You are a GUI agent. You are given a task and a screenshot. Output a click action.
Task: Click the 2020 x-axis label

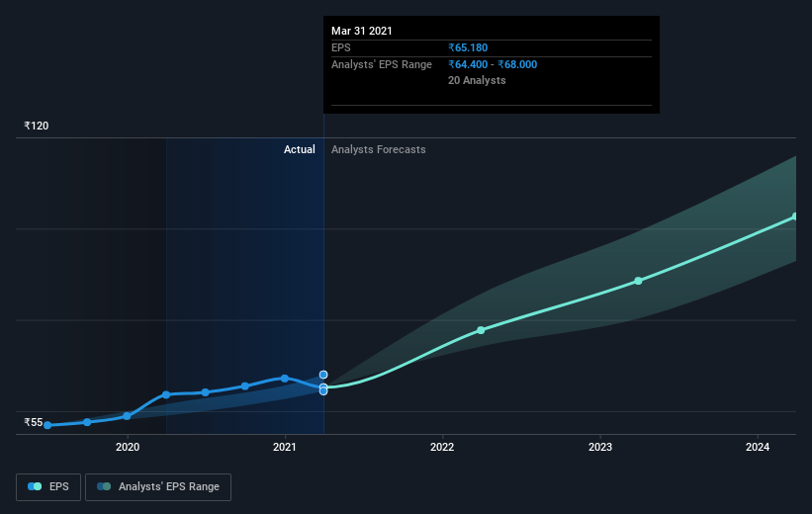tap(128, 447)
